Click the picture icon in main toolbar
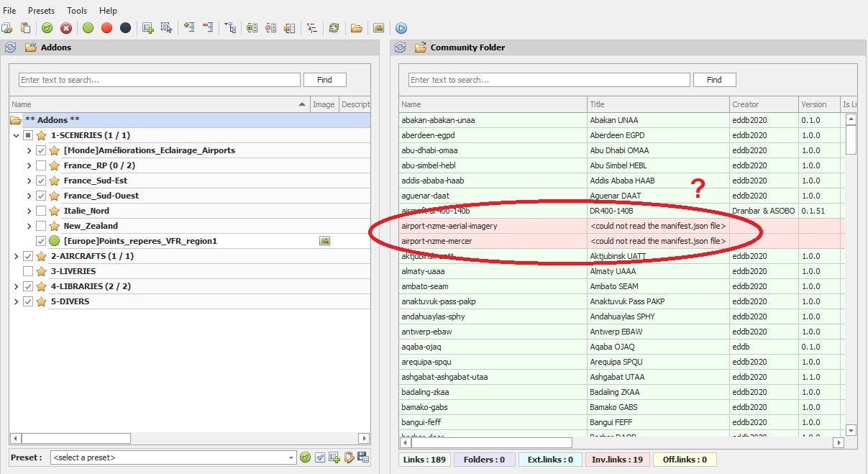Image resolution: width=868 pixels, height=474 pixels. (x=378, y=28)
